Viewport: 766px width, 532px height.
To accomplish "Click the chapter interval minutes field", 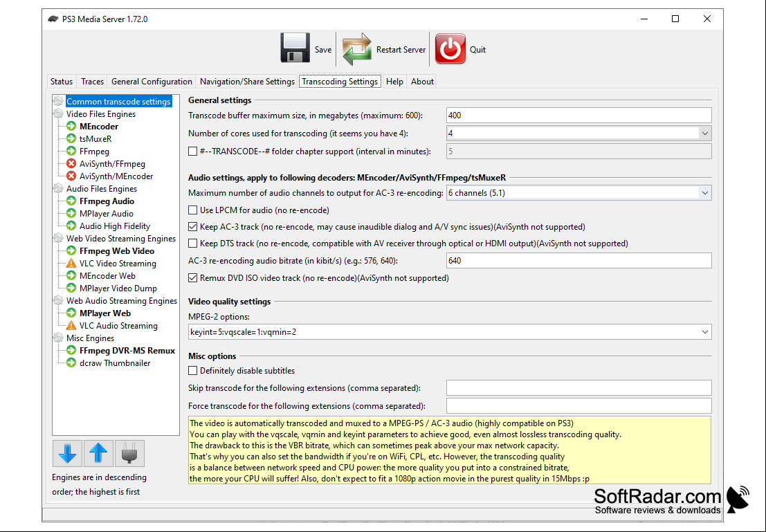I will coord(579,152).
